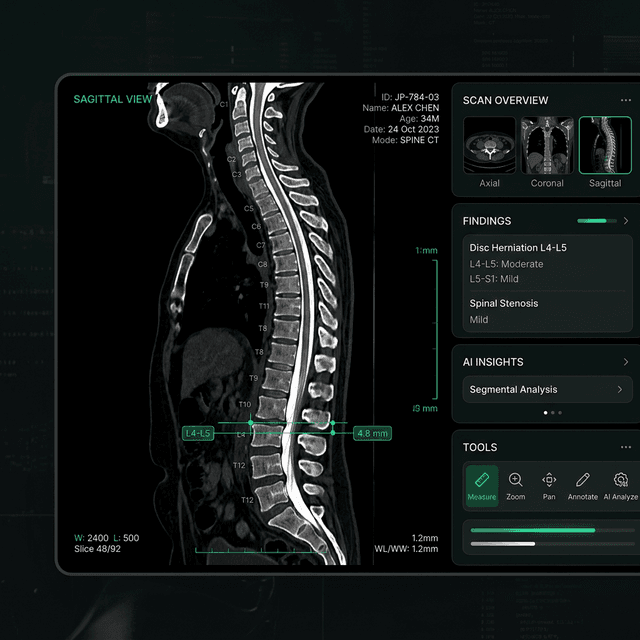Choose the Pan tool
640x640 pixels.
(549, 486)
